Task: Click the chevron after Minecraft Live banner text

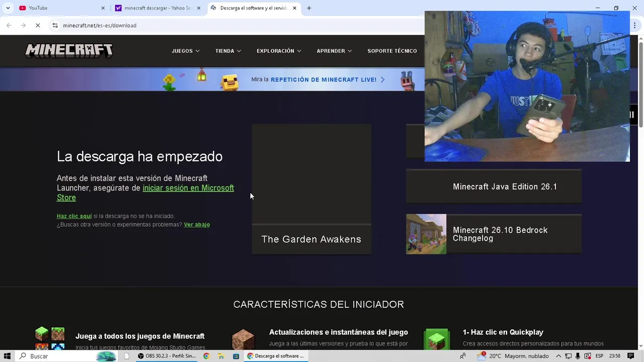Action: coord(382,79)
